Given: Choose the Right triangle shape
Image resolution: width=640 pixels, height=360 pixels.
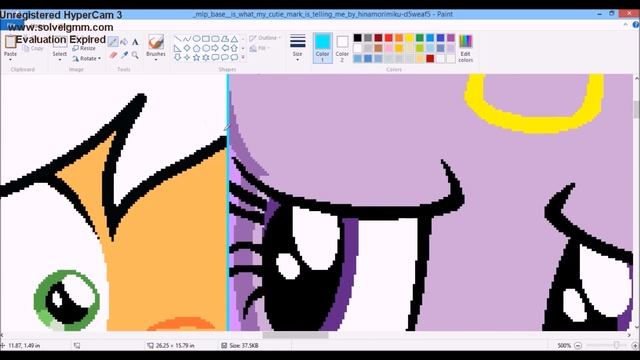Looking at the screenshot, I should 178,48.
